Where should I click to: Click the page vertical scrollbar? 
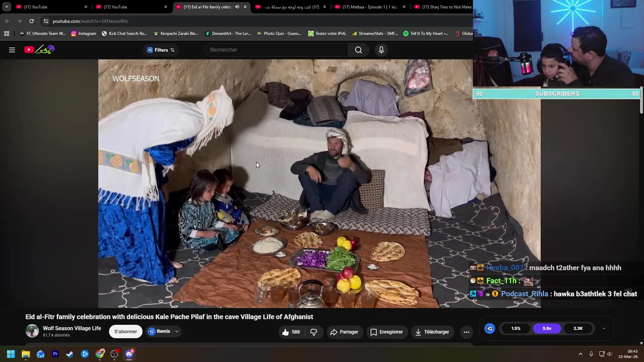pos(641,101)
